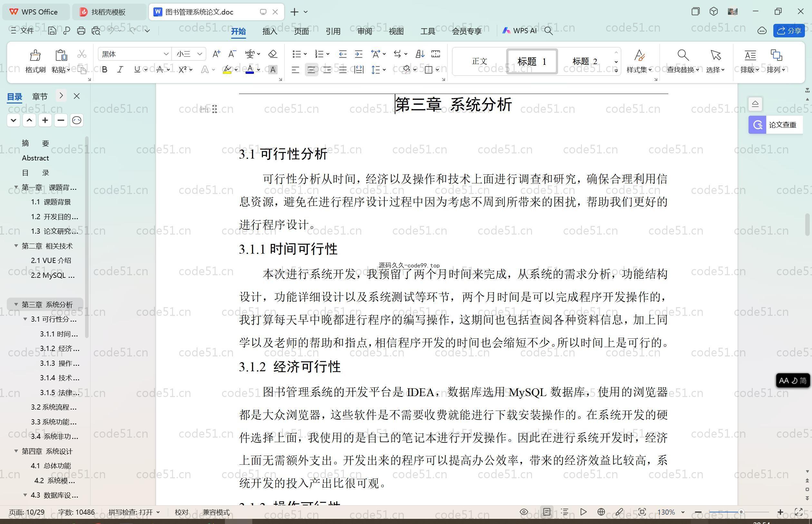Click the Play/reading mode icon in status bar

pos(583,512)
